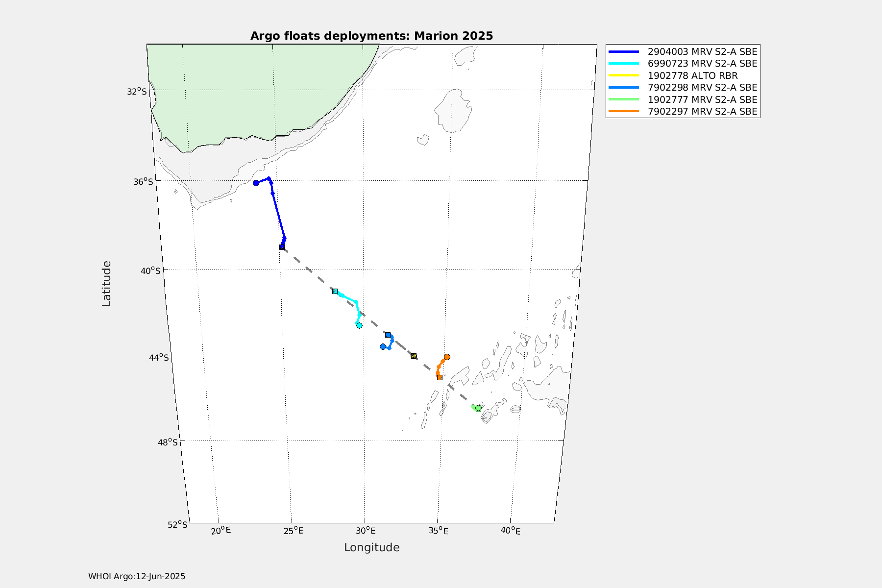
Task: Click the dark blue float trajectory line
Action: [x=278, y=215]
